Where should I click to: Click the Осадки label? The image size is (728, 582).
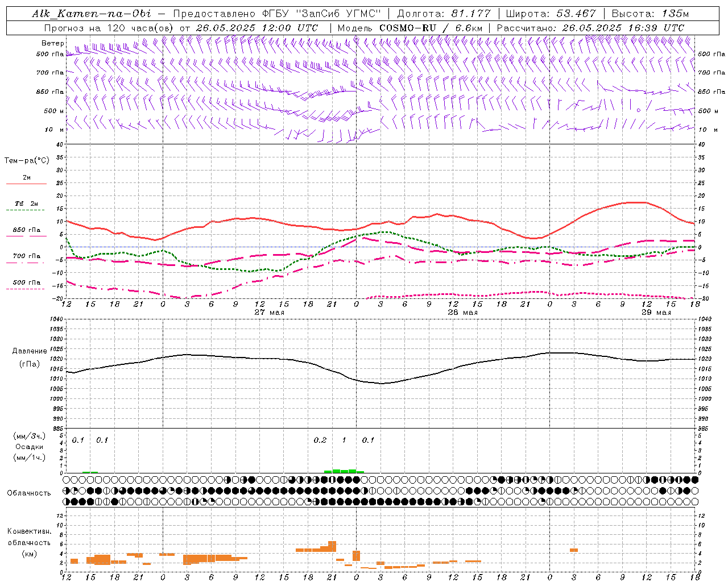(30, 447)
